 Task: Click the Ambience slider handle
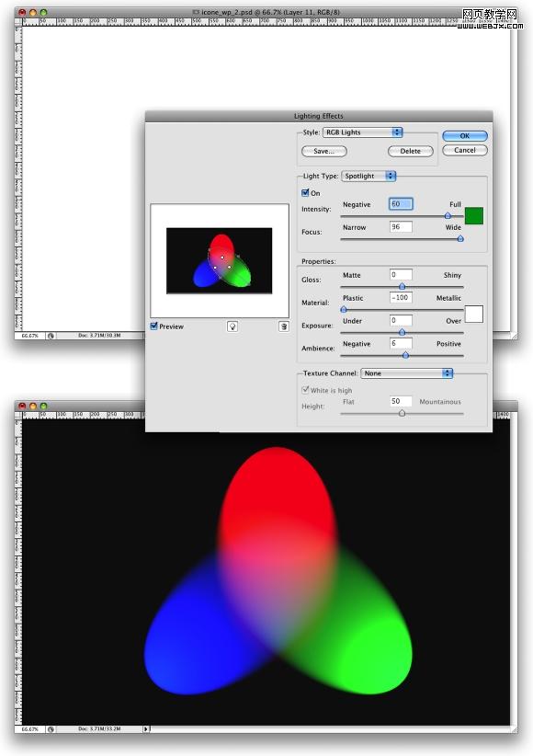405,355
